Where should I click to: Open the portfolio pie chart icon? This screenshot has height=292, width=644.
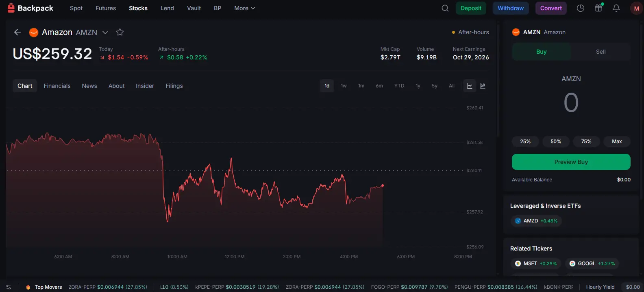[x=581, y=8]
